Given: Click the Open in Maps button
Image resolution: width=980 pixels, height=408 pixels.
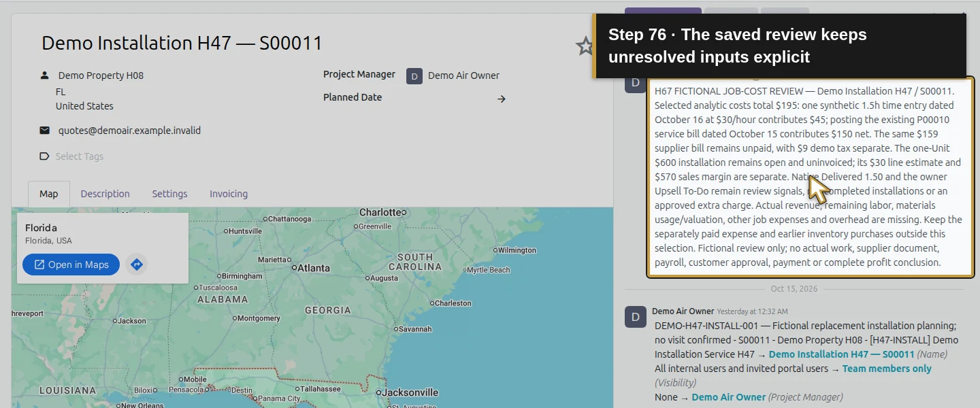Looking at the screenshot, I should (71, 265).
